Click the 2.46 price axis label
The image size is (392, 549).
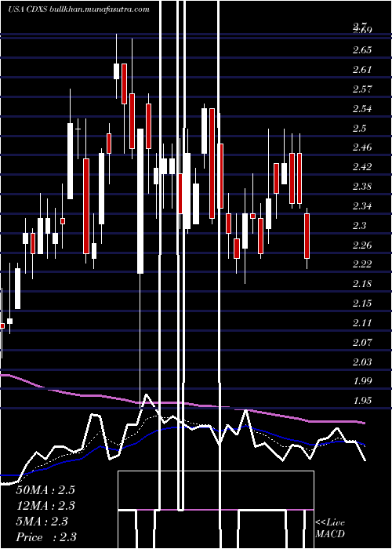coord(362,147)
